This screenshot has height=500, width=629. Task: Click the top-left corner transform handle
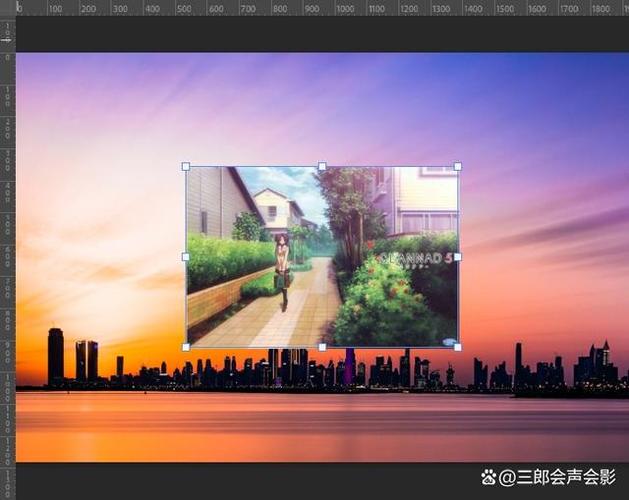186,166
